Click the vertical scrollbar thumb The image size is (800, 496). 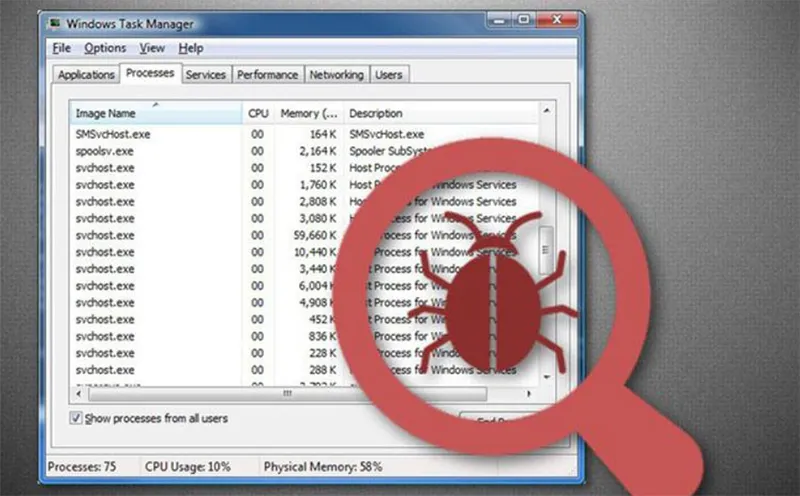546,250
